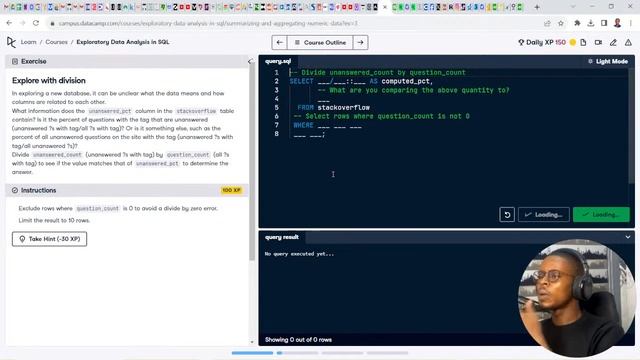The height and width of the screenshot is (360, 640).
Task: Click the Courses breadcrumb link
Action: click(x=56, y=42)
